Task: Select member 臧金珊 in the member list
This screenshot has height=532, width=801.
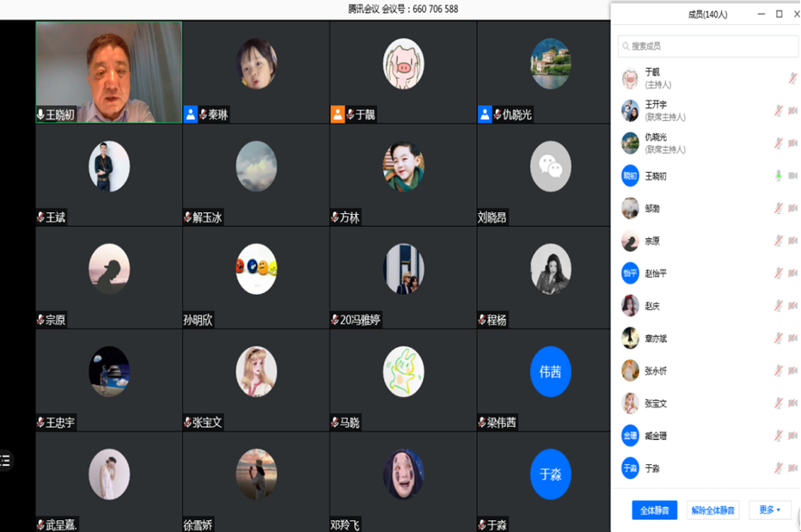Action: pyautogui.click(x=656, y=436)
